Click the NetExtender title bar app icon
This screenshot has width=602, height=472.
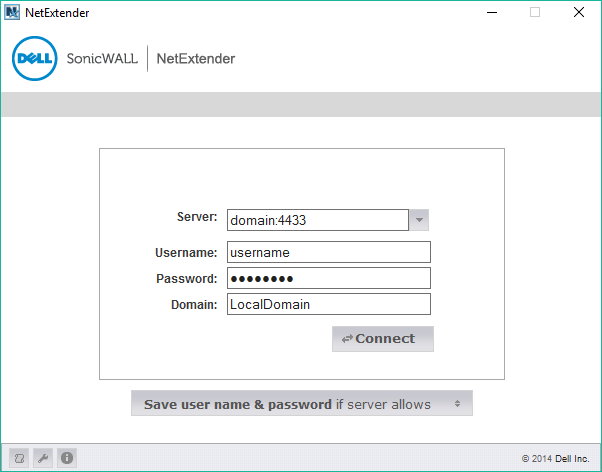(x=12, y=12)
